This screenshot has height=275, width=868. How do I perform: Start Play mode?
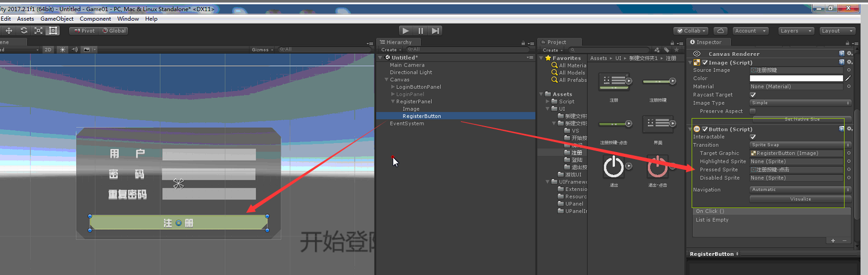405,31
